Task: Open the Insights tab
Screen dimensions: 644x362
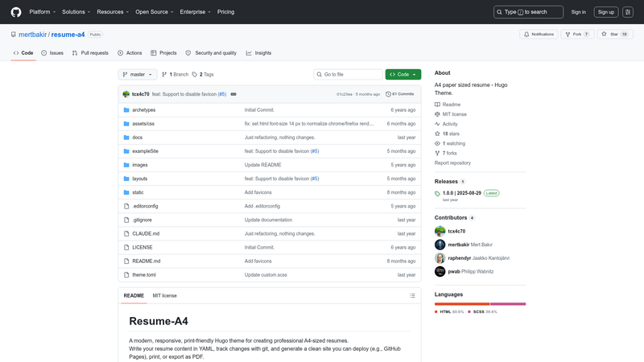Action: (x=258, y=53)
